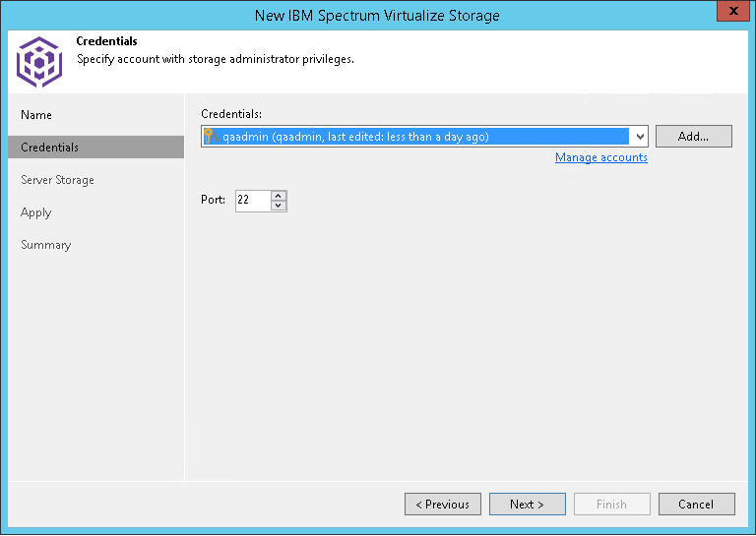756x536 pixels.
Task: Click the key icon in the credentials field
Action: (x=211, y=137)
